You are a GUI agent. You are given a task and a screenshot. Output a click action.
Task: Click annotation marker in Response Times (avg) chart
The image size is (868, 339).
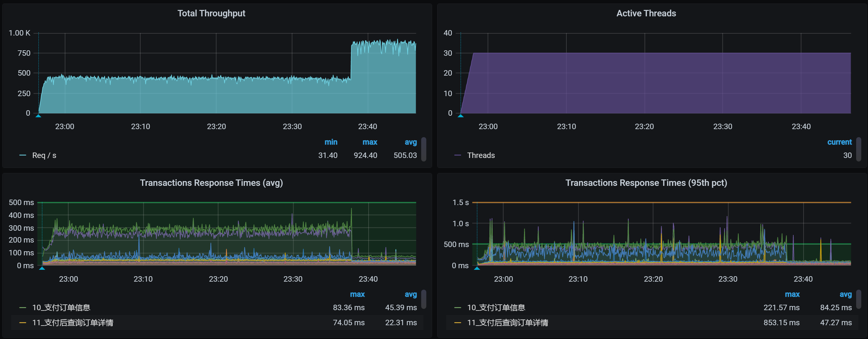(x=42, y=269)
